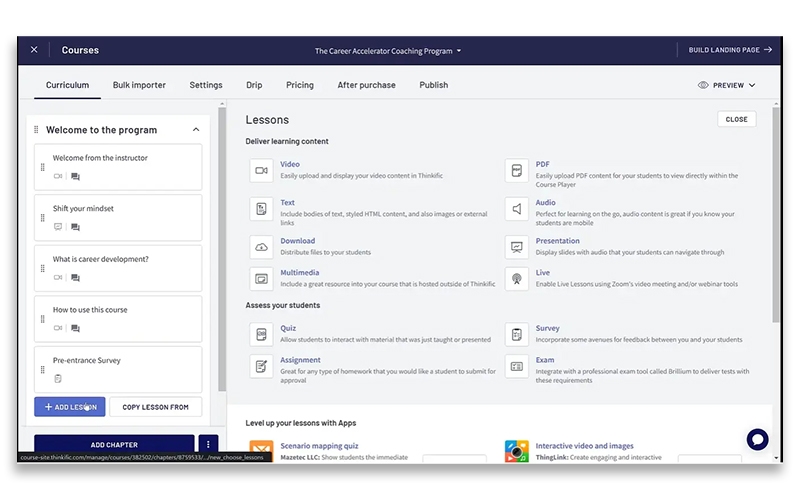Open Welcome from the instructor lesson
This screenshot has height=500, width=800.
pyautogui.click(x=118, y=167)
